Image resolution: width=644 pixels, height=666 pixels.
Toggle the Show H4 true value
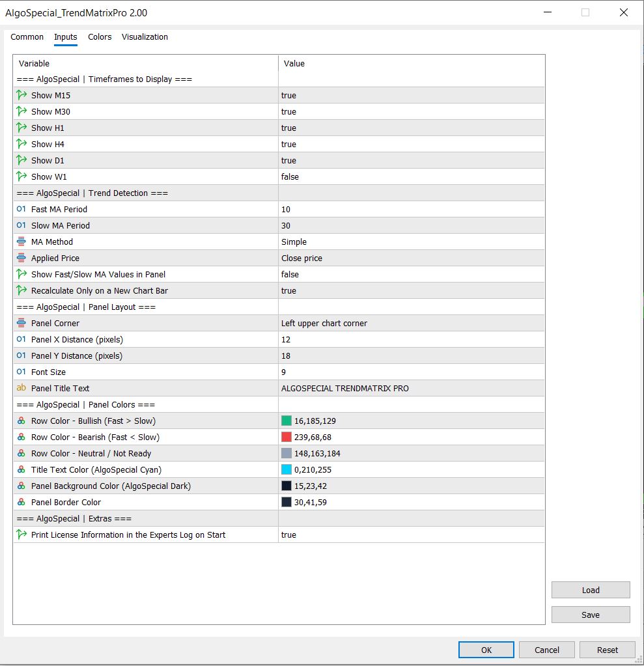point(411,144)
